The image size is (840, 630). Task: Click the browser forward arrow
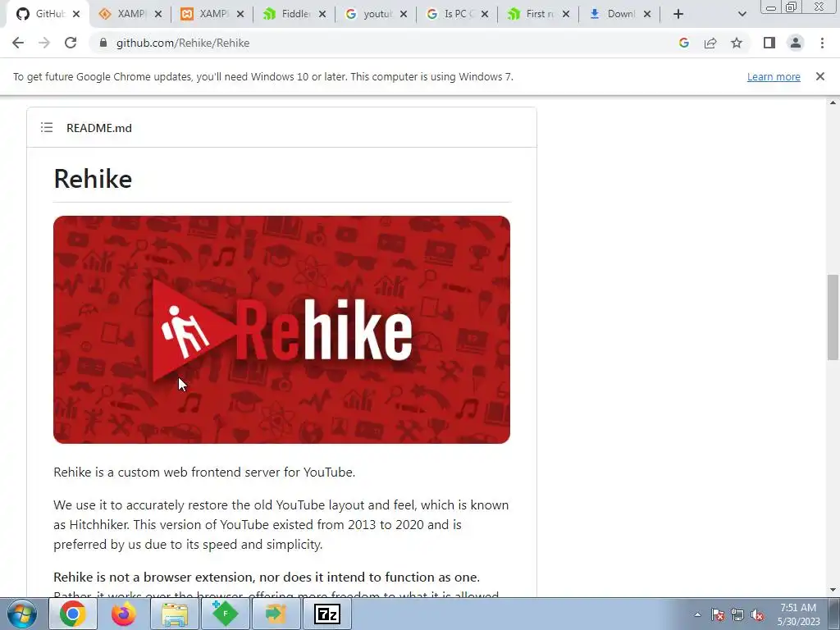coord(44,43)
